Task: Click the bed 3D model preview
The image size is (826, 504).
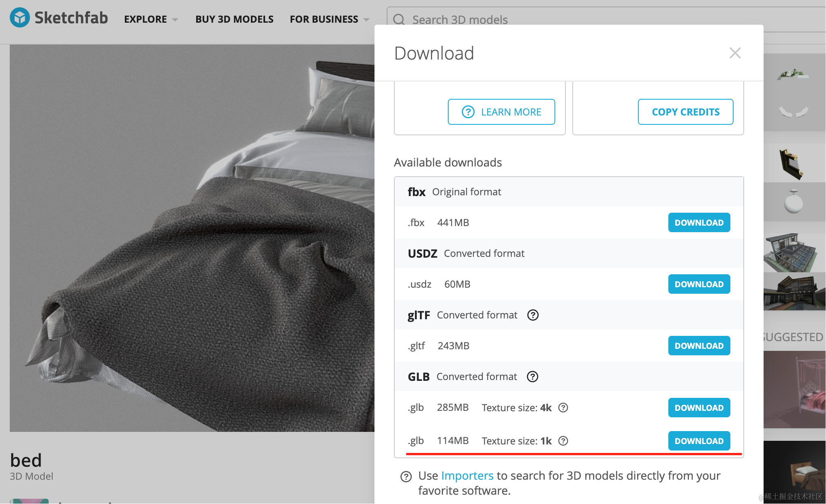Action: pos(192,238)
